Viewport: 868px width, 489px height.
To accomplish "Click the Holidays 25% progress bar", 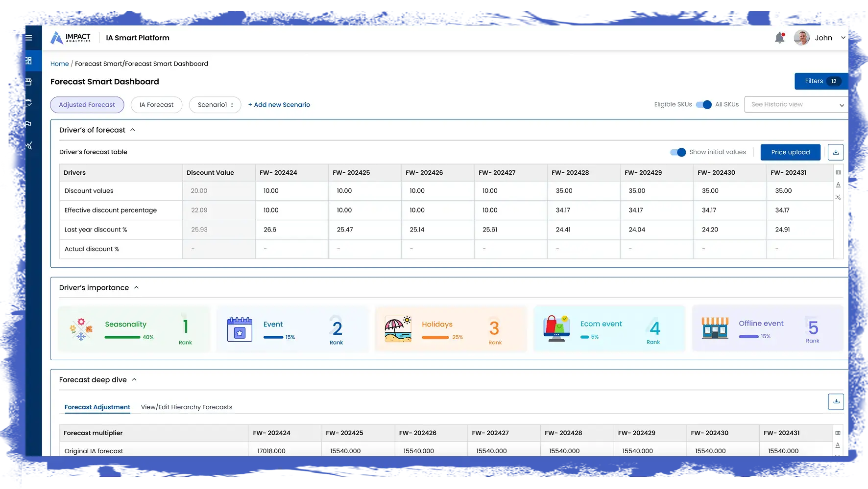I will 435,337.
